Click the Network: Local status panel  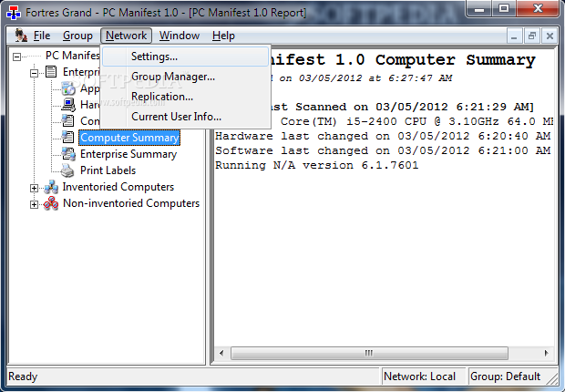(x=423, y=377)
